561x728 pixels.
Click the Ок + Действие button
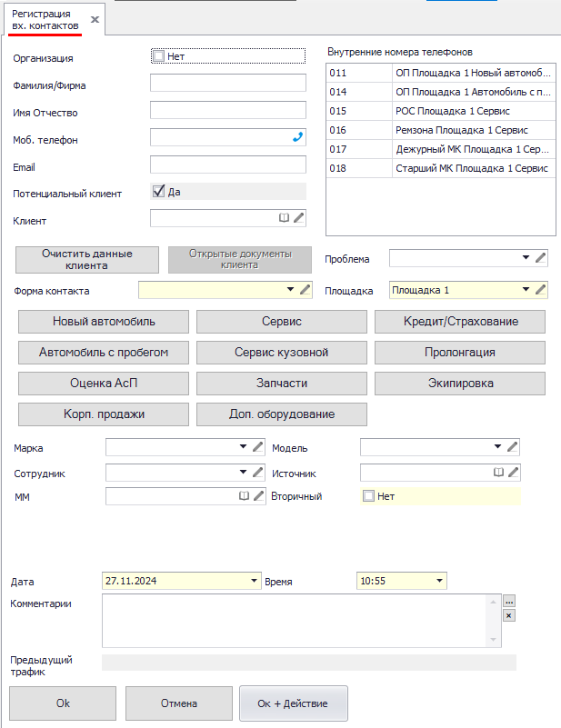click(294, 703)
